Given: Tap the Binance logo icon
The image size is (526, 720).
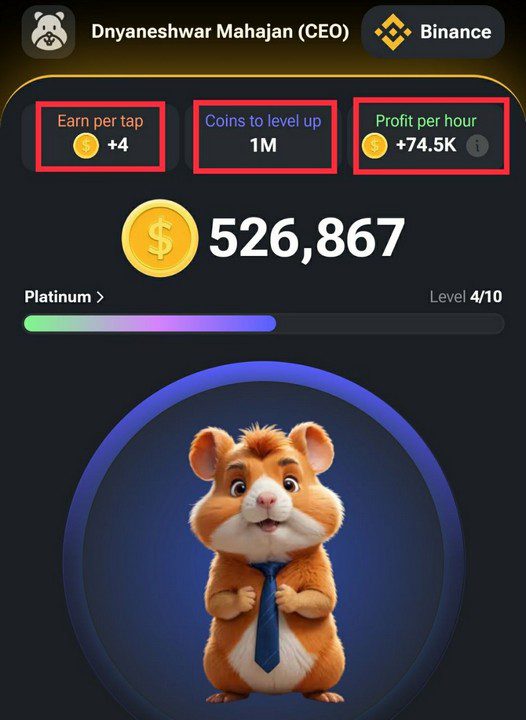Looking at the screenshot, I should pyautogui.click(x=393, y=32).
